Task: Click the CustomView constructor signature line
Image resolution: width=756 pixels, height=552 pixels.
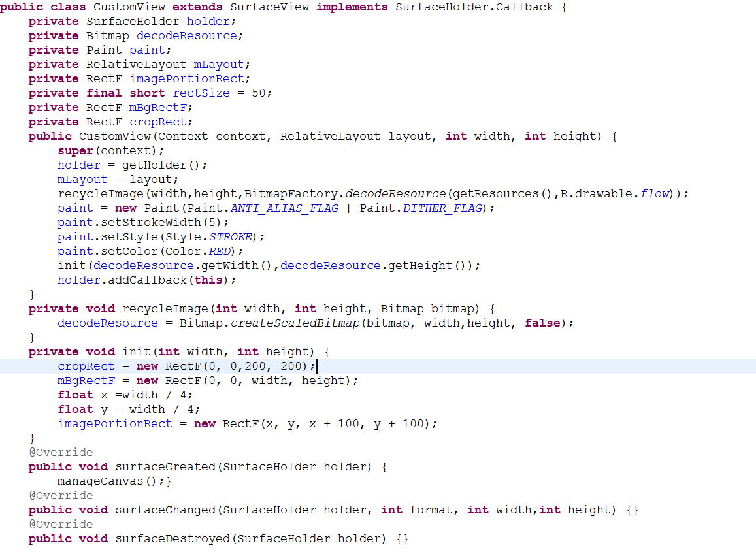Action: point(323,137)
